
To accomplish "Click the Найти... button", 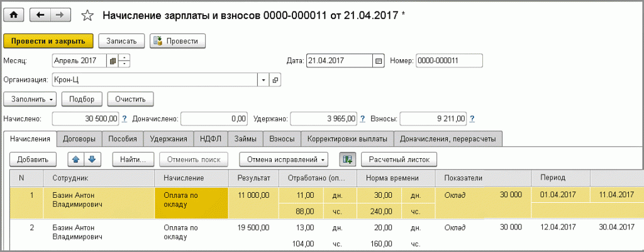I will [133, 159].
